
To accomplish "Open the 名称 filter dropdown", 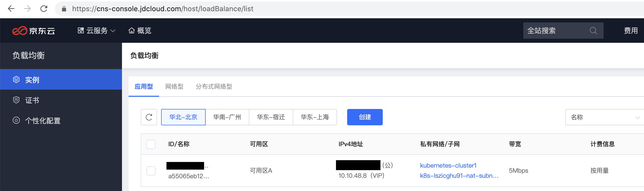I will pyautogui.click(x=605, y=117).
